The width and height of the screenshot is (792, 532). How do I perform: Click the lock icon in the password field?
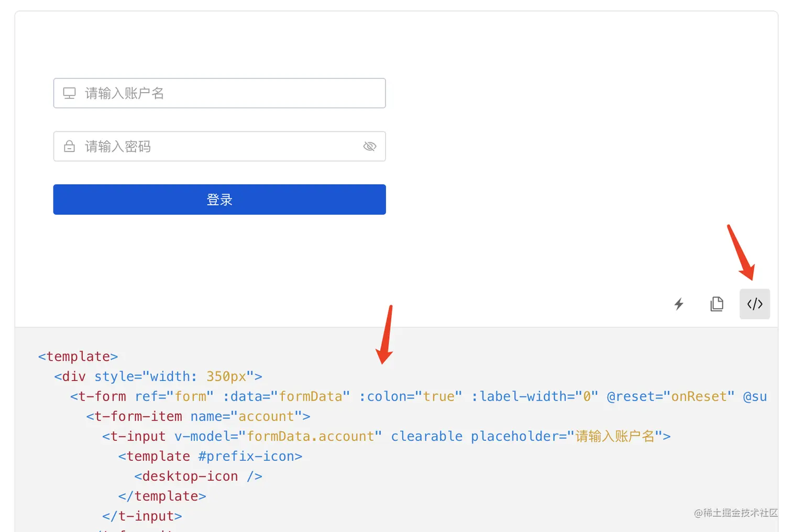click(69, 146)
